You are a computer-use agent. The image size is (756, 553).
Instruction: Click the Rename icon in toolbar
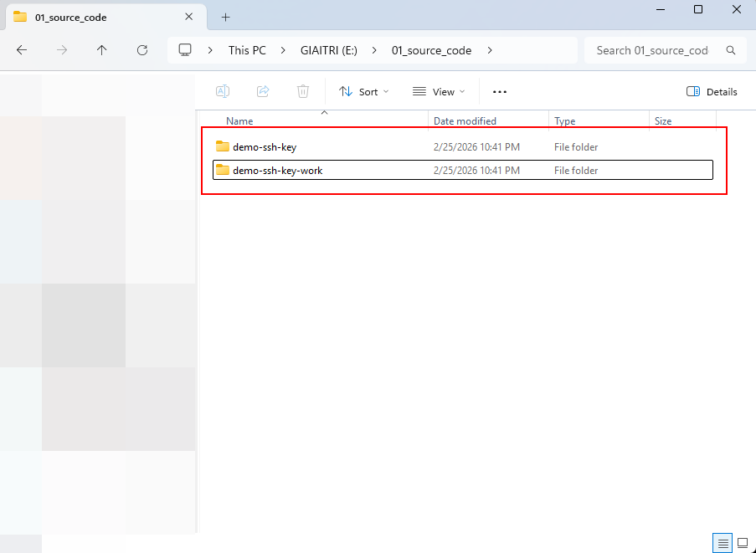click(x=223, y=91)
